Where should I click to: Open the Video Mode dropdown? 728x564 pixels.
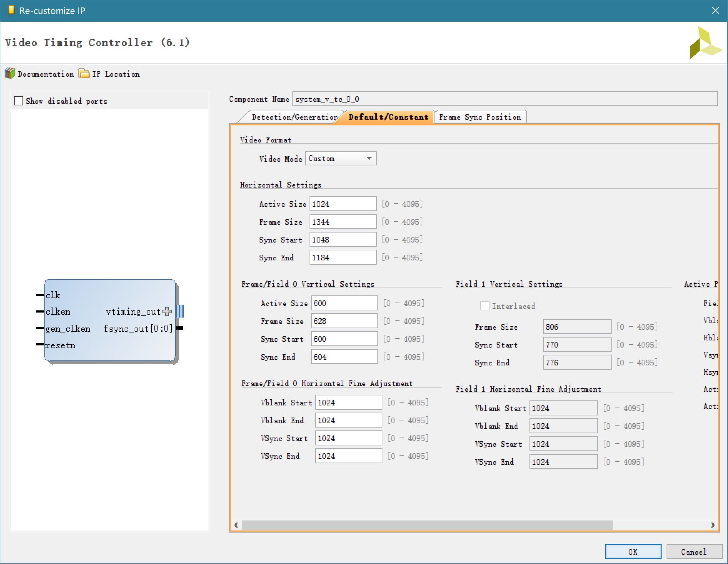click(341, 158)
